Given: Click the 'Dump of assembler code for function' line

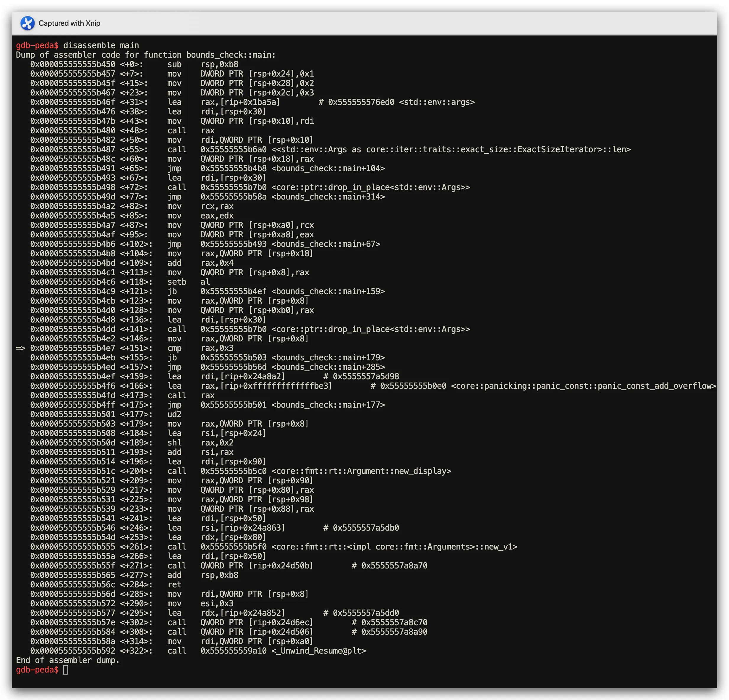Looking at the screenshot, I should [x=146, y=55].
